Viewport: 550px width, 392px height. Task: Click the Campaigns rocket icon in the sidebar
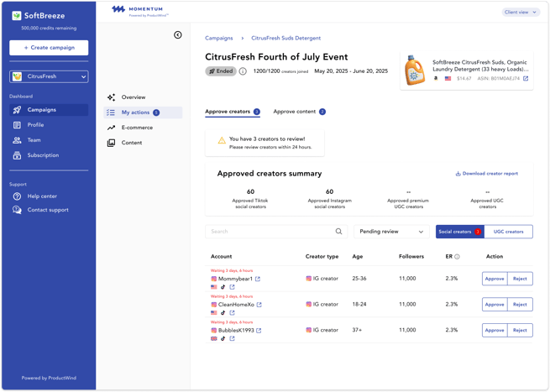pyautogui.click(x=17, y=110)
